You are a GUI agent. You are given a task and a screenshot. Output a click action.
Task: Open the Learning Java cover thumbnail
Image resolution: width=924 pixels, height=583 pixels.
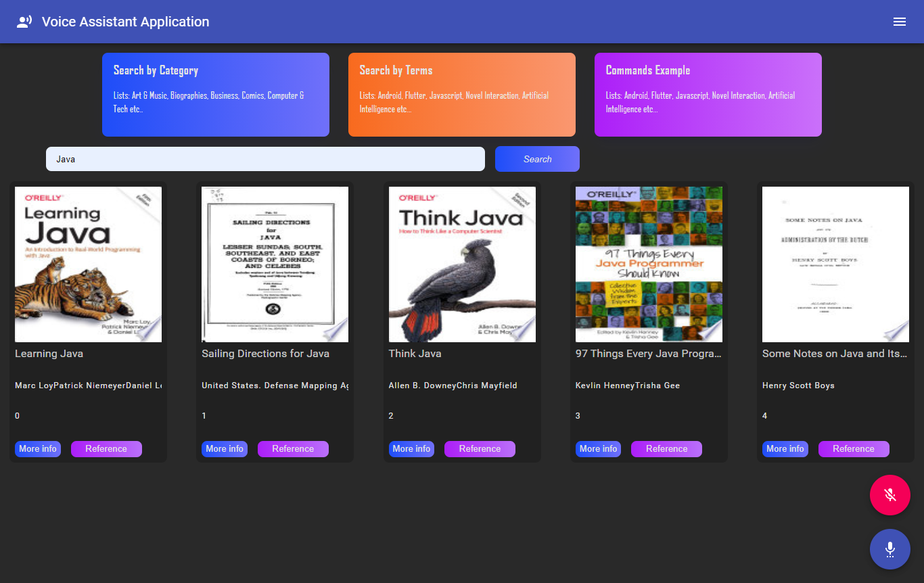click(88, 264)
